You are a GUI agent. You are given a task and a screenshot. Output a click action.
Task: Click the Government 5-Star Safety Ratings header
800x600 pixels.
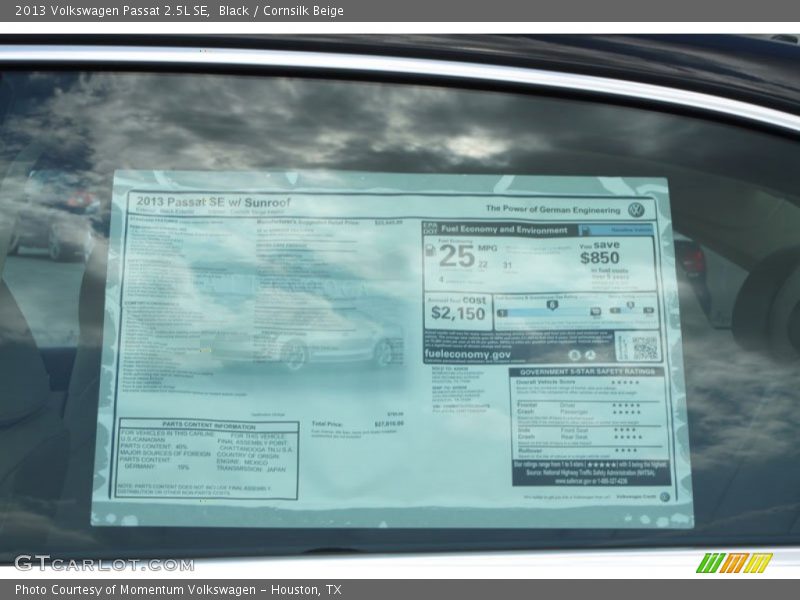point(588,371)
